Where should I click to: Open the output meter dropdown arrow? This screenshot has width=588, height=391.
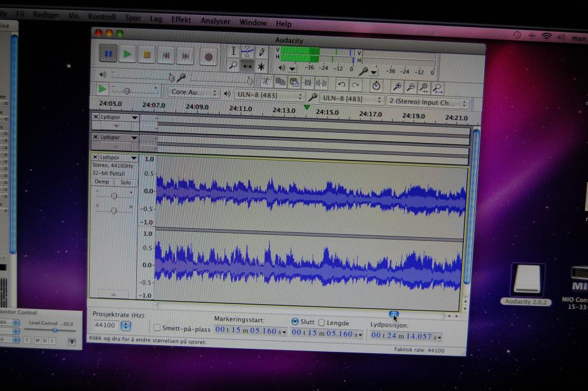coord(292,69)
